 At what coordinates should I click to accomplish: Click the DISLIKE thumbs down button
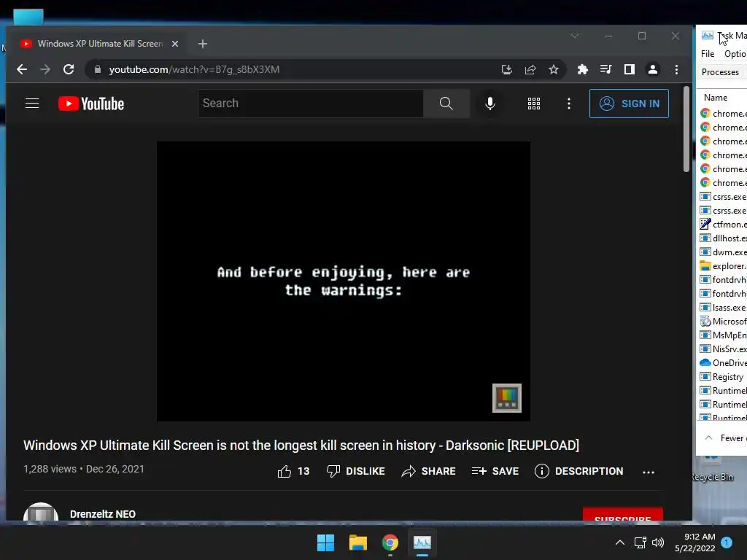pos(356,472)
